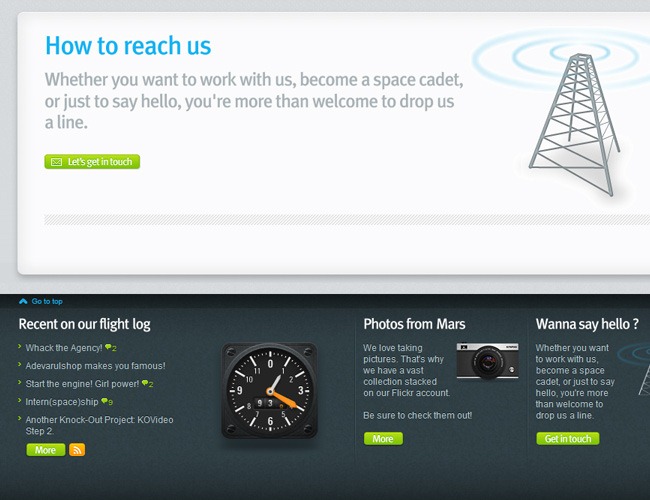Click comment bubble beside Intern(space)ship
This screenshot has width=650, height=500.
tap(104, 401)
